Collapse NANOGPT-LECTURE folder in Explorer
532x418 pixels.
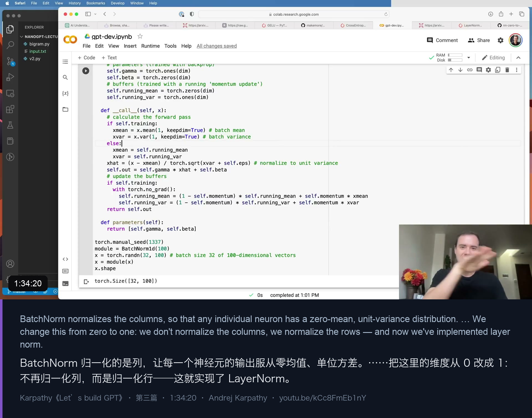click(x=22, y=37)
